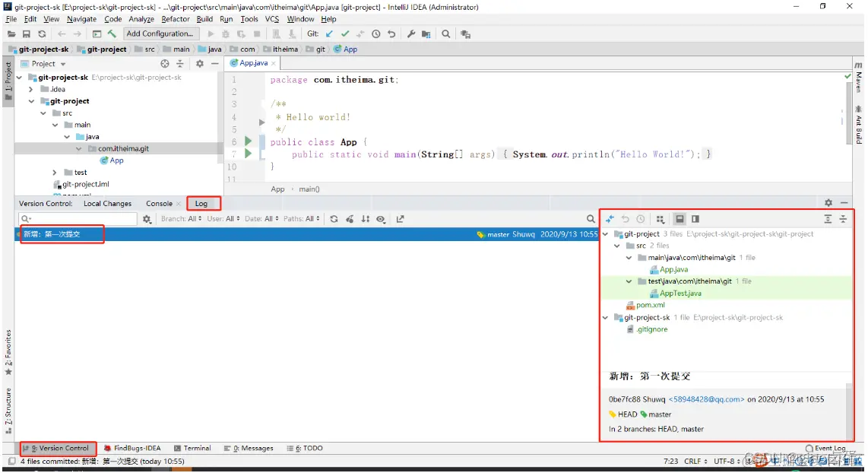Viewport: 868px width, 473px height.
Task: Click the 58948428@qq.com email link
Action: click(x=706, y=398)
